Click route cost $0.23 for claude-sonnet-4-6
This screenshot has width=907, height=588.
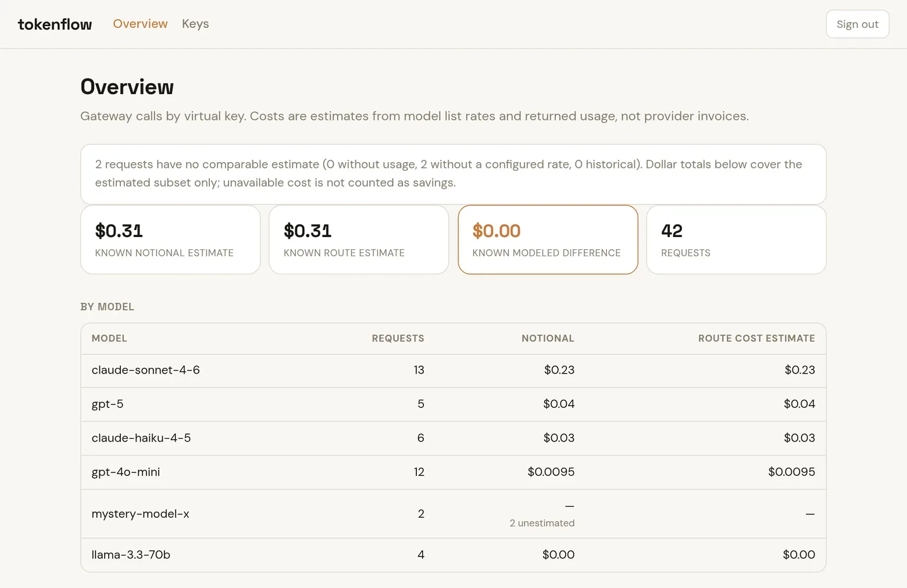tap(800, 370)
